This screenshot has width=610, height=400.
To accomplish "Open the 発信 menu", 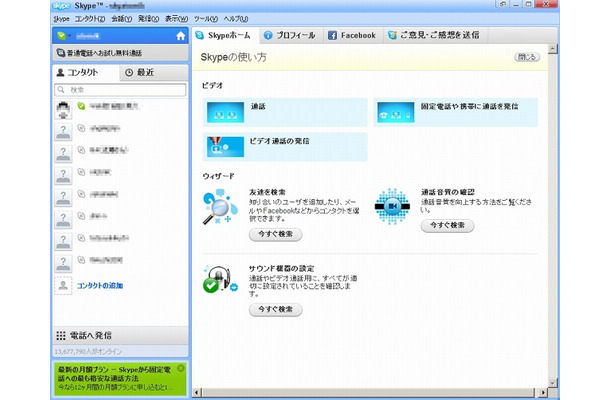I will tap(148, 19).
